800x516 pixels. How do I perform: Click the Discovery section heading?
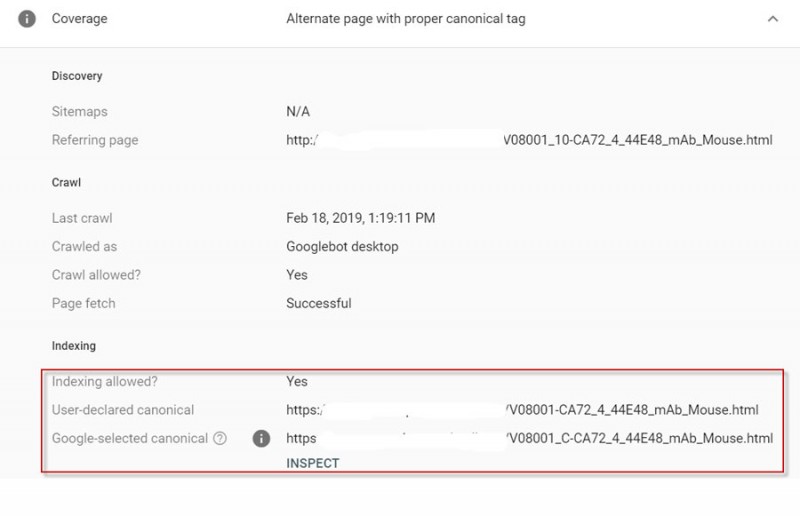click(77, 76)
